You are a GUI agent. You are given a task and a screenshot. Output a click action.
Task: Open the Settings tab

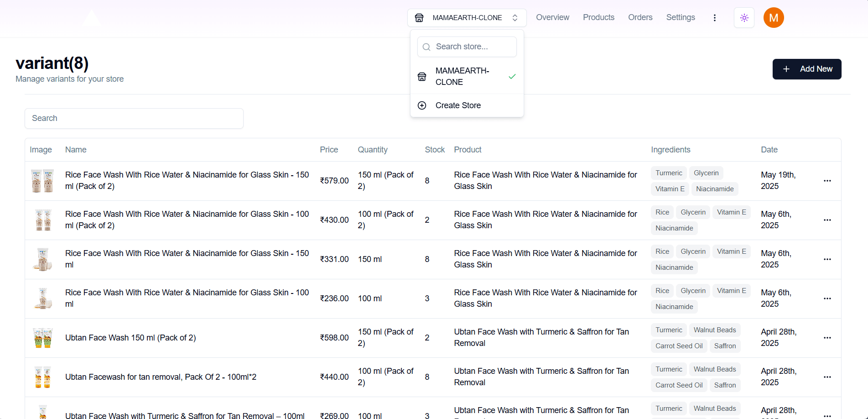(x=681, y=17)
